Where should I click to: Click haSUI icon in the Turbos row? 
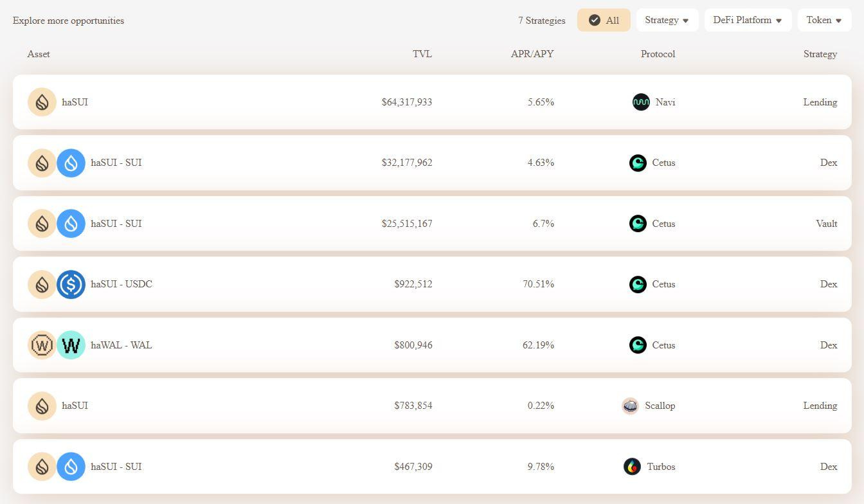click(42, 467)
